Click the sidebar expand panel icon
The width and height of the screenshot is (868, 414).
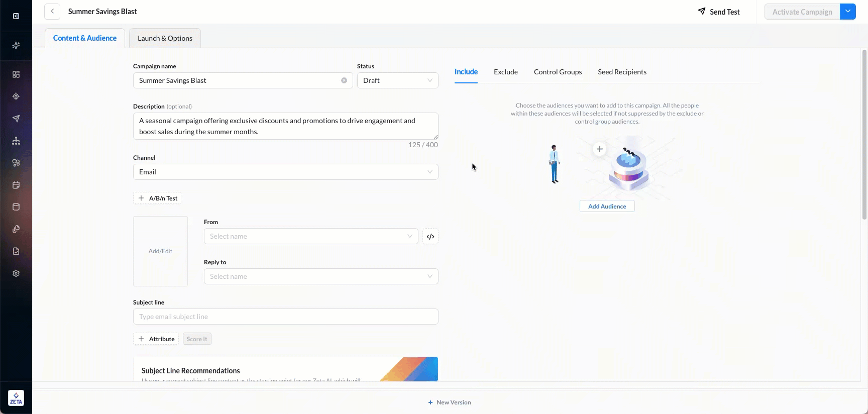pyautogui.click(x=16, y=16)
